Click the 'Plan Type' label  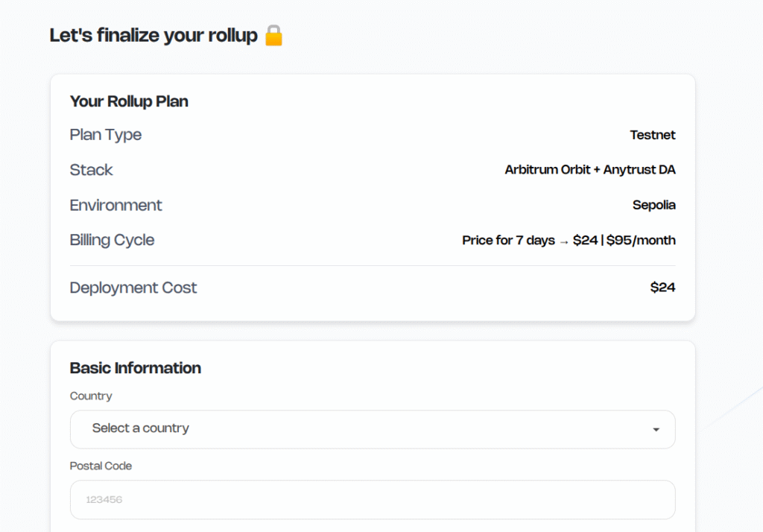pyautogui.click(x=106, y=135)
